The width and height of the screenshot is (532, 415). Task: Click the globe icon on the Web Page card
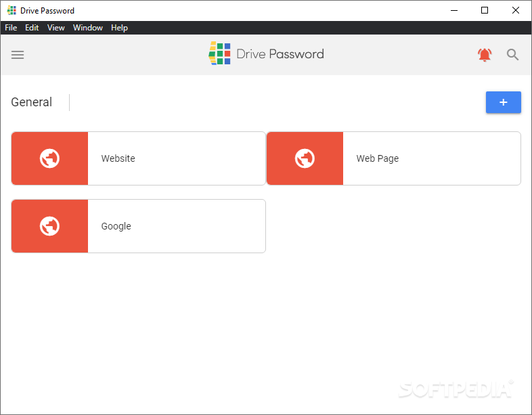305,158
